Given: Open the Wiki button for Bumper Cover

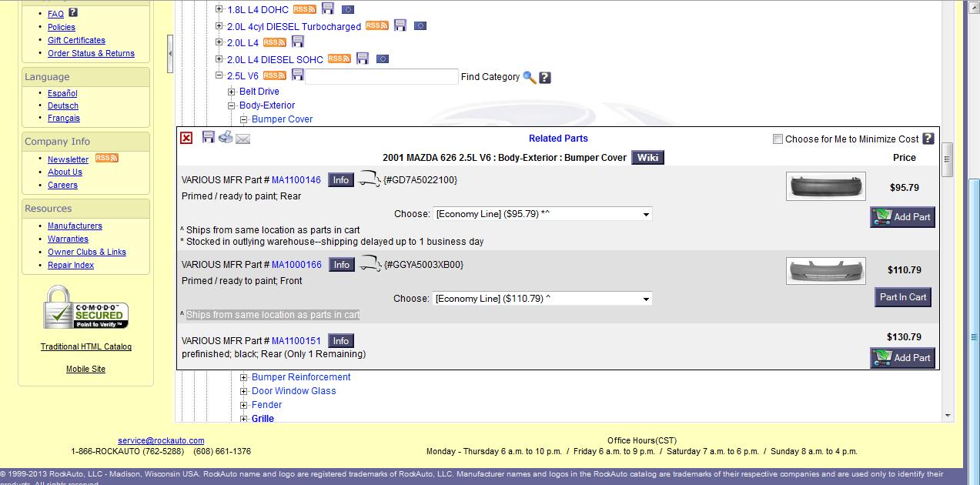Looking at the screenshot, I should [x=647, y=158].
